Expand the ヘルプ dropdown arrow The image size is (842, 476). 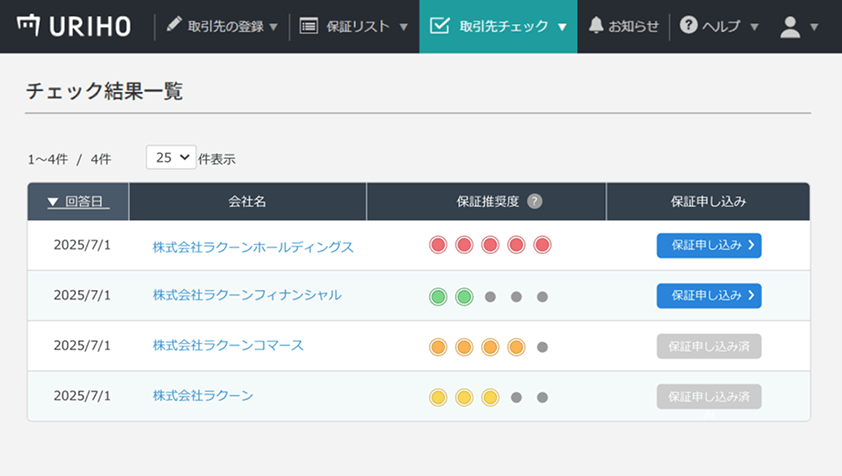pyautogui.click(x=754, y=27)
